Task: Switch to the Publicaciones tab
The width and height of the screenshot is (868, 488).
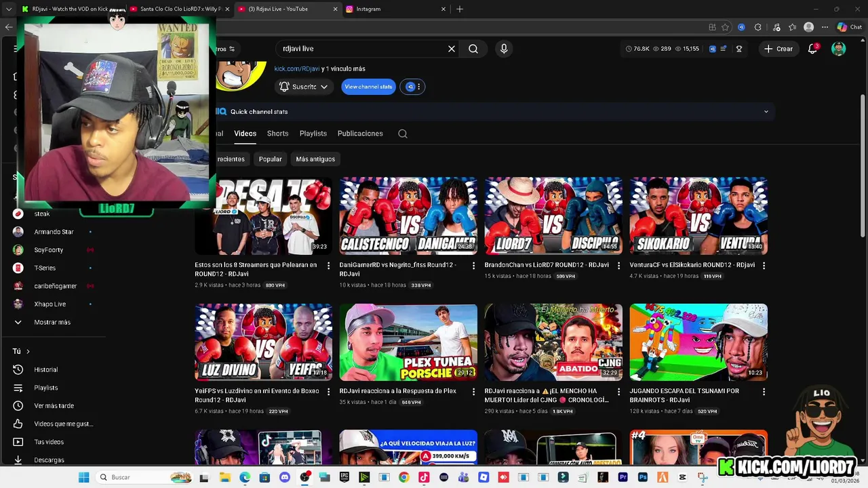Action: pyautogui.click(x=360, y=134)
